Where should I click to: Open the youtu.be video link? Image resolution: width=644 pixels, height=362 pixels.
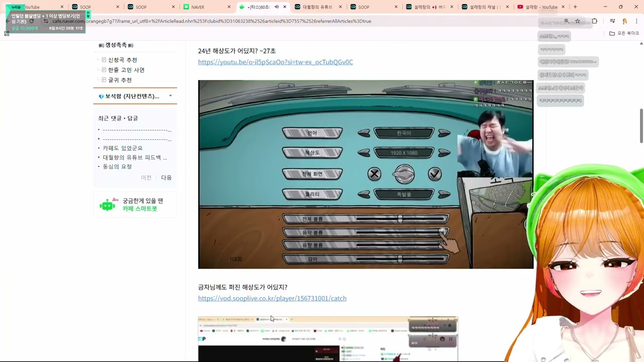(275, 62)
